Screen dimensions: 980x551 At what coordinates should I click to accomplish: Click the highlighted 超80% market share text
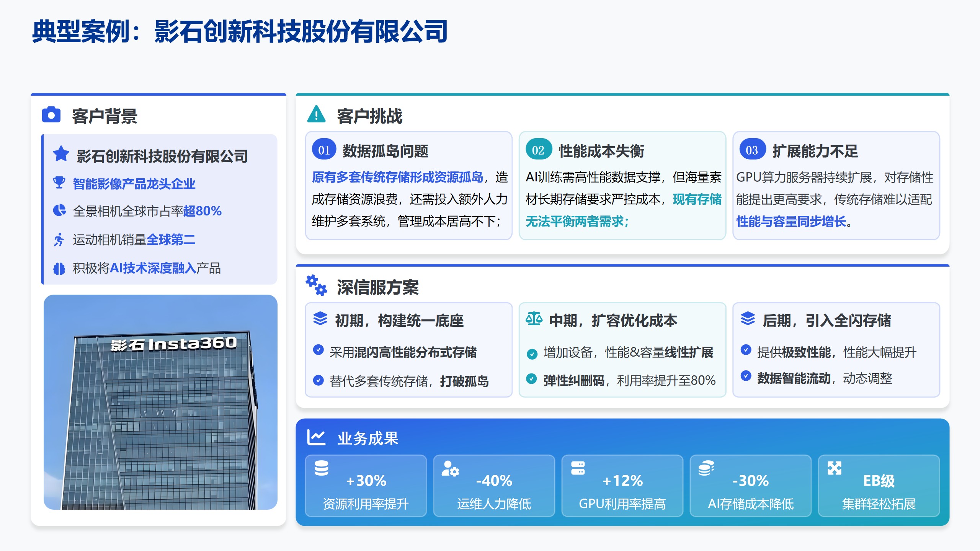203,211
